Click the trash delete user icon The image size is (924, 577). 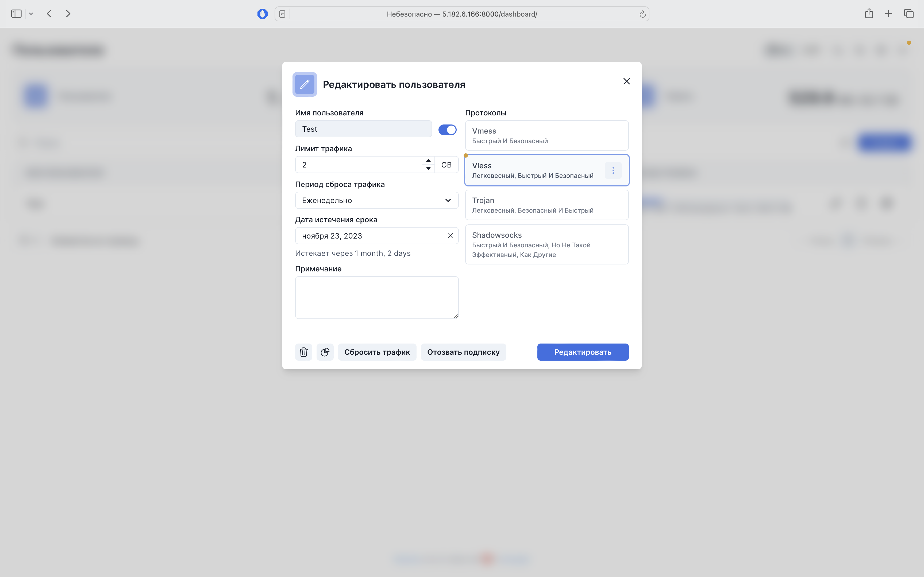(303, 352)
